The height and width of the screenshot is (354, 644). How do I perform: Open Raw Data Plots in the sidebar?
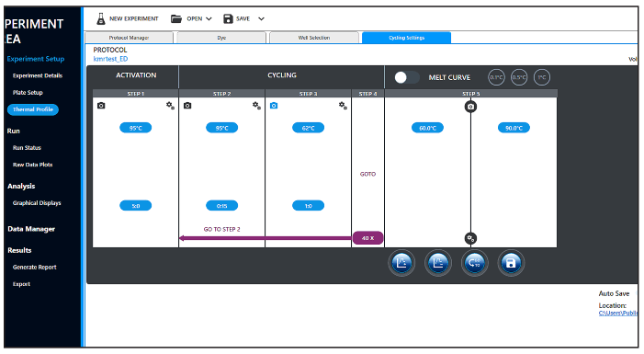pyautogui.click(x=32, y=165)
